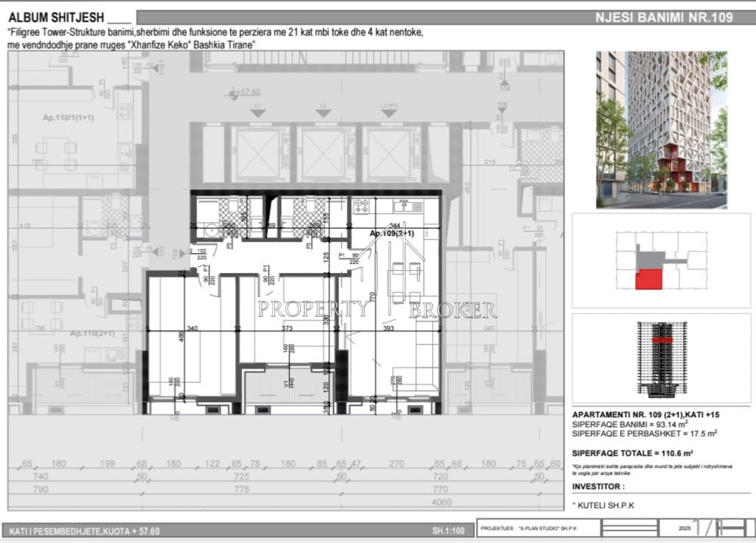Click the tower section diagram thumbnail
756x543 pixels.
[x=661, y=359]
